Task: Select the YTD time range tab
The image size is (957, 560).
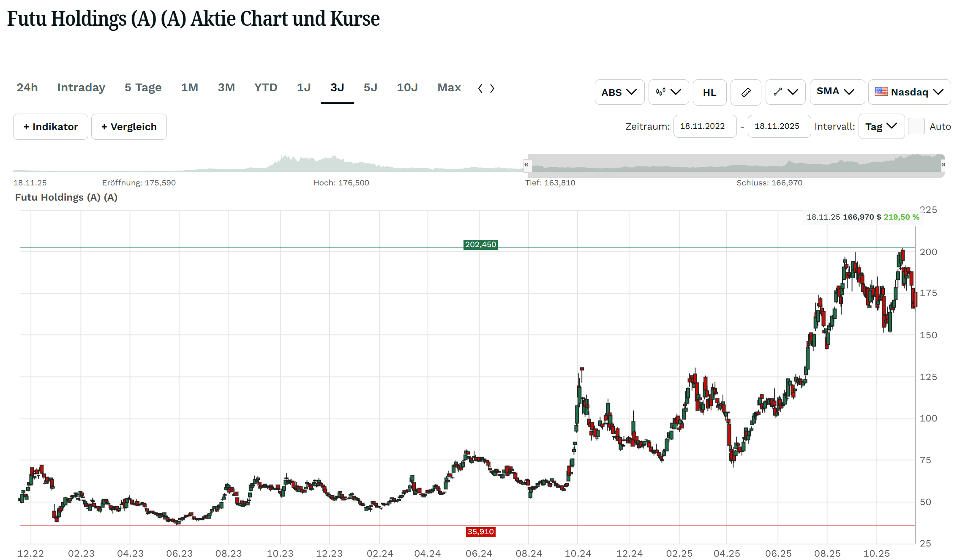Action: [x=266, y=87]
